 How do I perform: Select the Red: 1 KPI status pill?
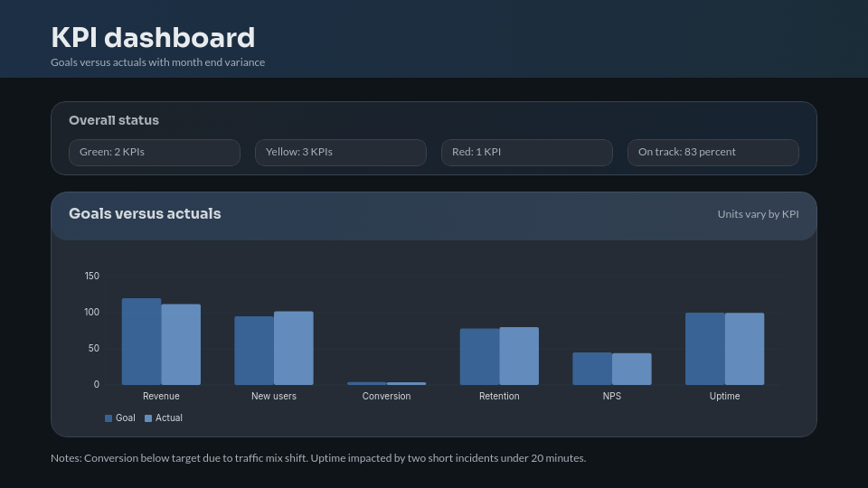click(527, 153)
